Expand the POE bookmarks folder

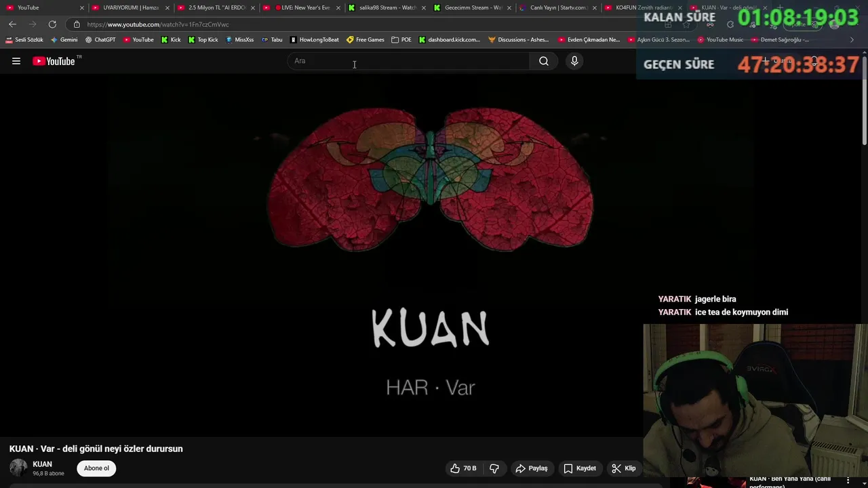[401, 40]
